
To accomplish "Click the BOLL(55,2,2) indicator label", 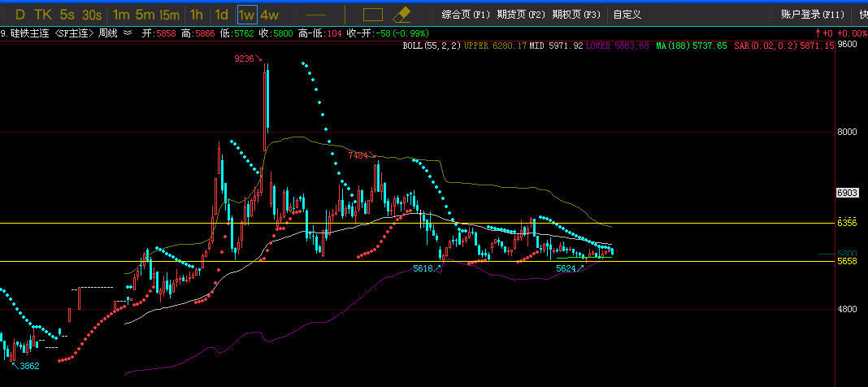I will point(432,46).
